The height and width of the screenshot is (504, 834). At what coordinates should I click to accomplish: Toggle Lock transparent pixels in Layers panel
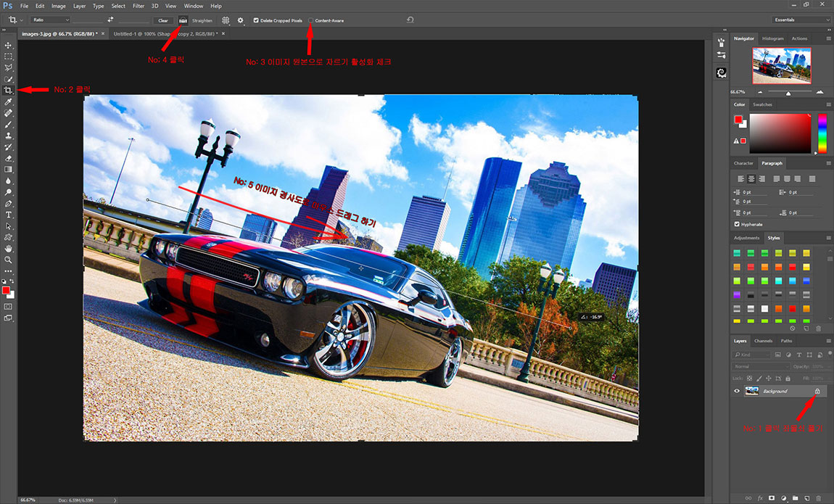[749, 379]
